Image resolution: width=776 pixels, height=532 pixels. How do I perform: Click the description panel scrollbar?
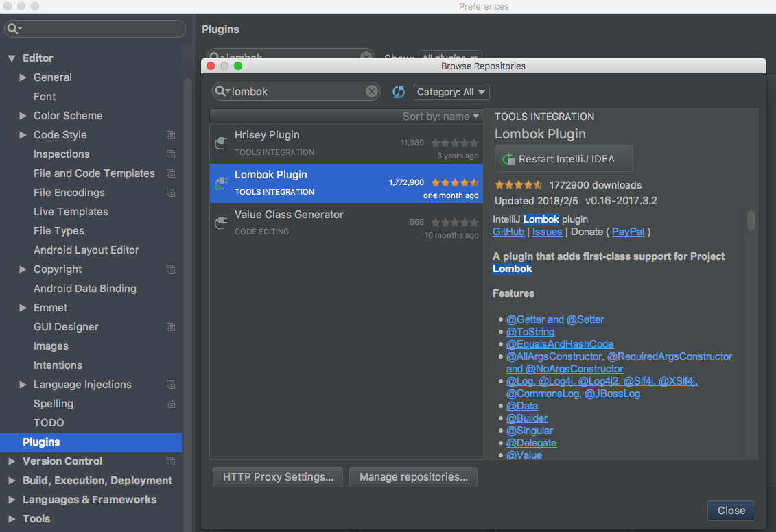click(x=751, y=221)
